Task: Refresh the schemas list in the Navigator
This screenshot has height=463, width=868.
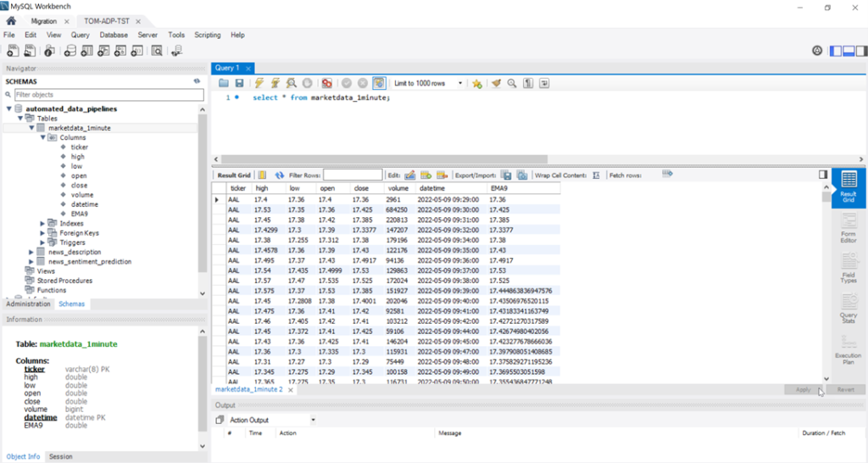Action: [x=197, y=81]
